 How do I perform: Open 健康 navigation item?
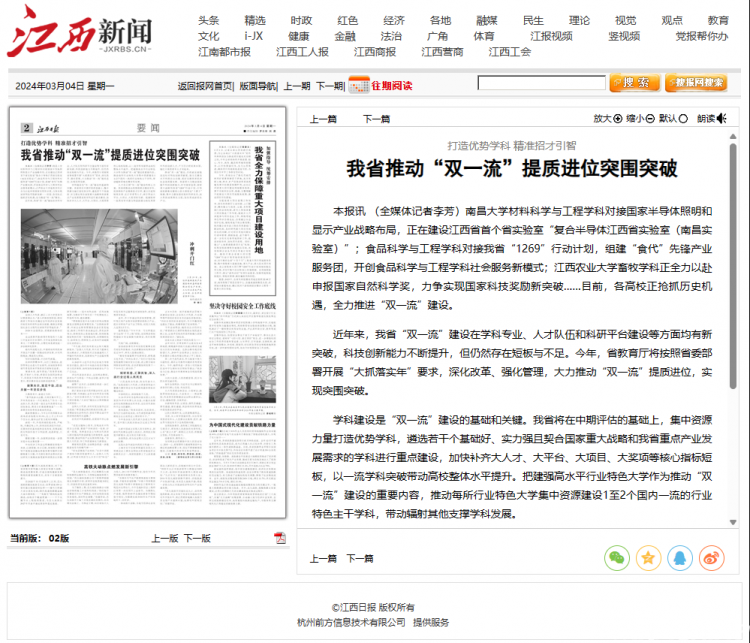click(299, 36)
